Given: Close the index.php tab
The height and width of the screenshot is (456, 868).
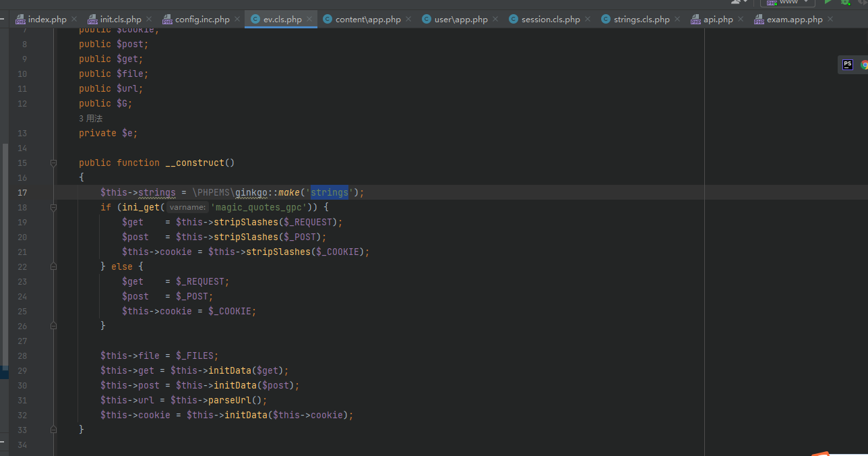Looking at the screenshot, I should [73, 20].
